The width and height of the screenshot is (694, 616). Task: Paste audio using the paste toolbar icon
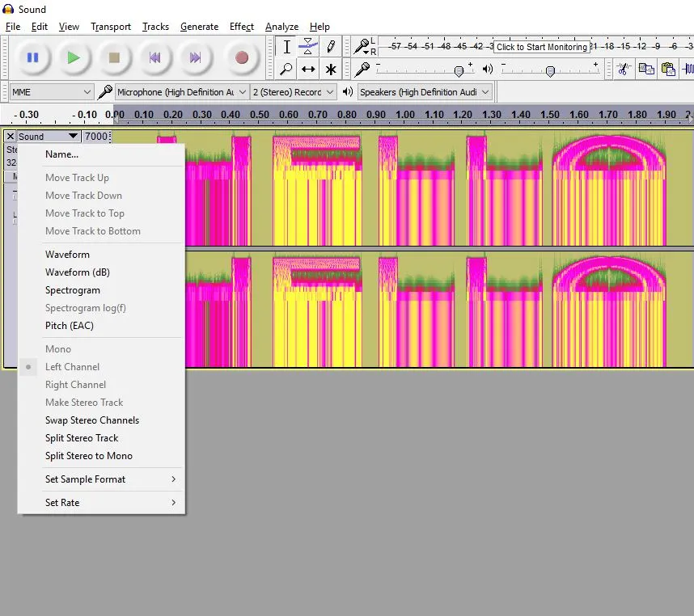[666, 70]
